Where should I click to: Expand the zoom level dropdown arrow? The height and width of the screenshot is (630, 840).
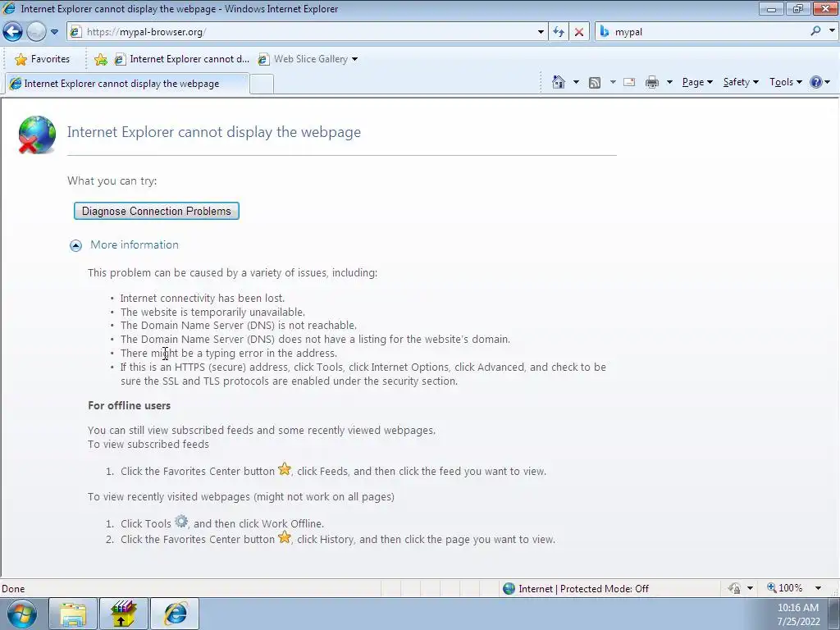tap(818, 588)
